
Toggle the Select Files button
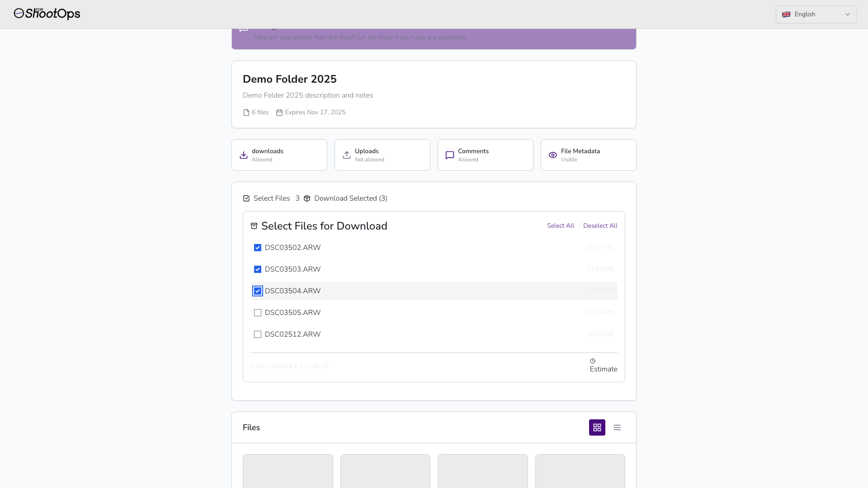click(x=267, y=198)
